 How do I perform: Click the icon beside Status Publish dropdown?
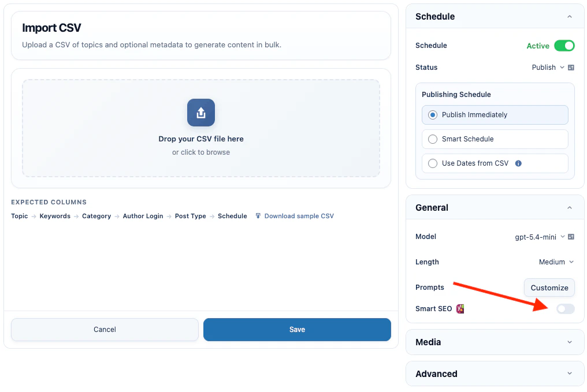(571, 68)
